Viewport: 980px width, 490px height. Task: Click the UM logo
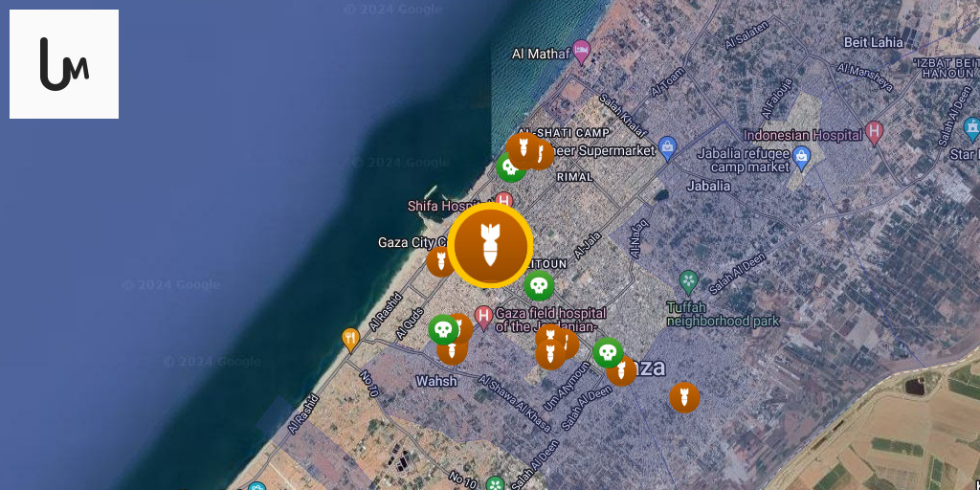pos(64,64)
